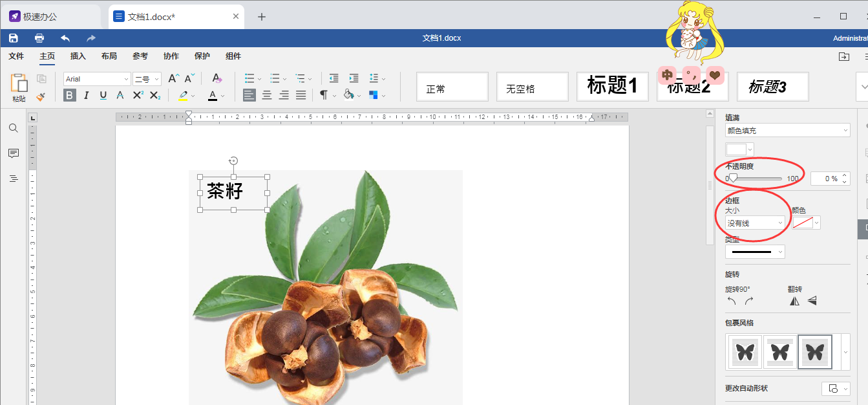The height and width of the screenshot is (405, 868).
Task: Toggle Strikethrough formatting
Action: 120,95
